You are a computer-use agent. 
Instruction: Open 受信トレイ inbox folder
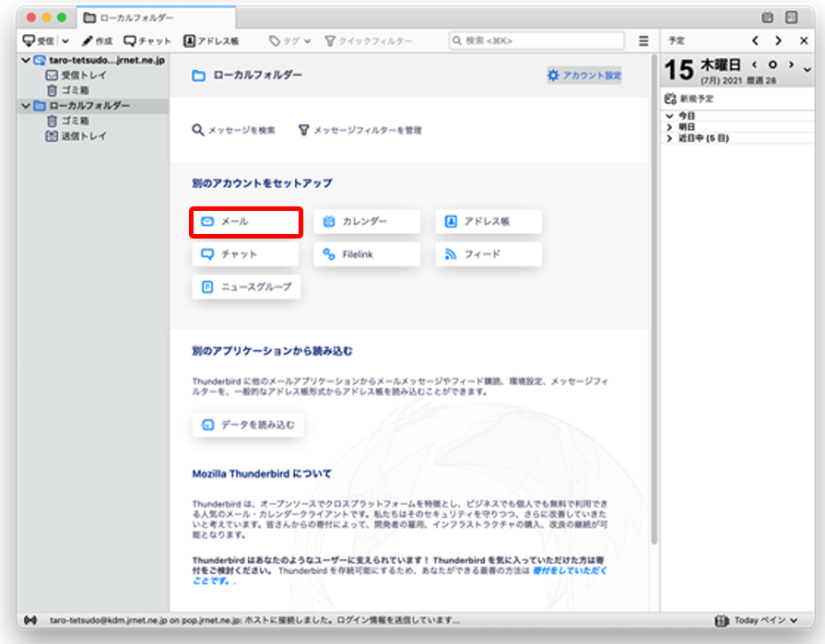point(77,76)
